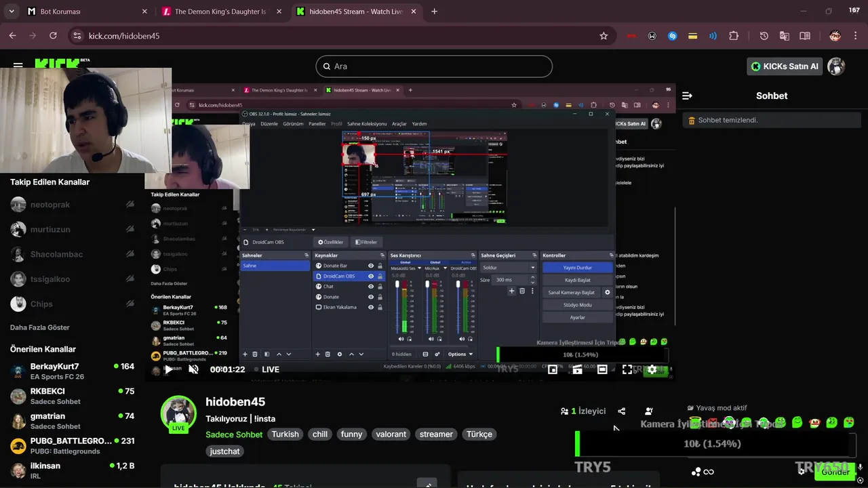Open the Kick sidebar hamburger menu
Viewport: 868px width, 488px height.
pos(18,66)
